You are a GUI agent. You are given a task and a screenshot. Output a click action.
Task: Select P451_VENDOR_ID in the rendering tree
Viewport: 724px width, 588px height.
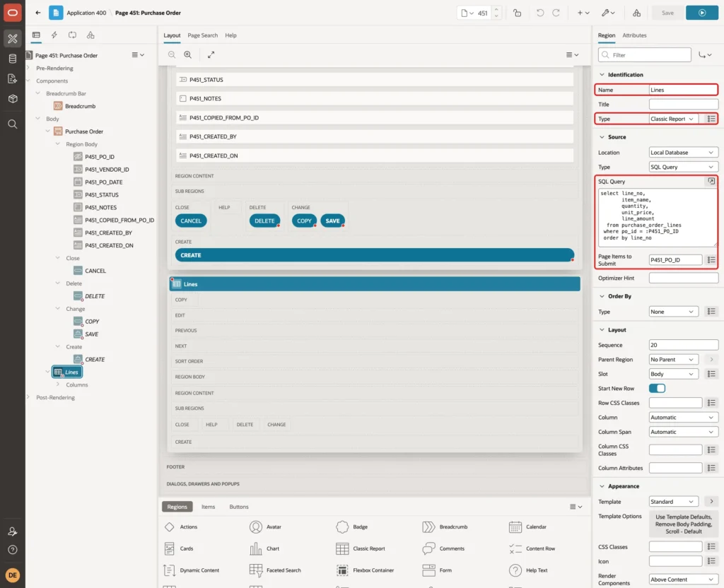(106, 170)
